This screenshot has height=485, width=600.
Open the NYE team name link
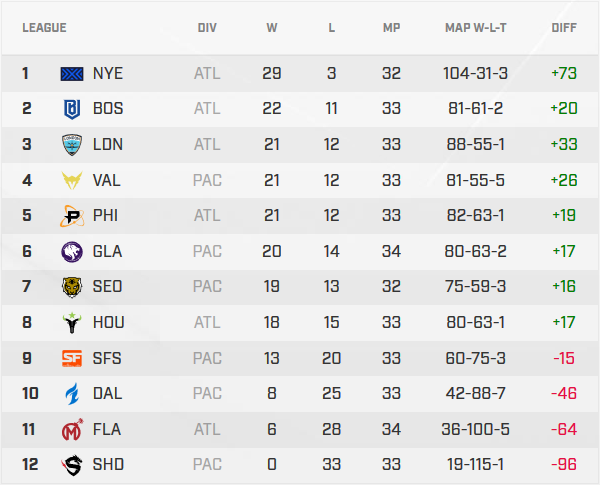click(x=108, y=74)
